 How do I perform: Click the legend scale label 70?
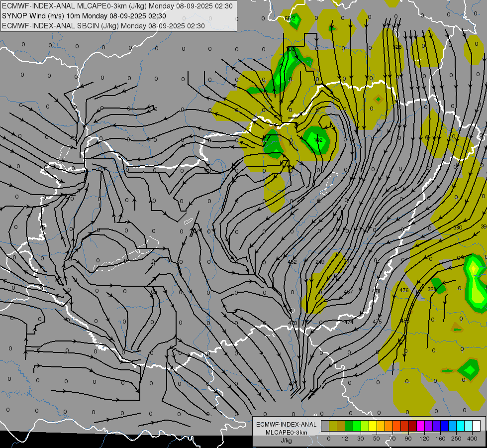pos(392,439)
